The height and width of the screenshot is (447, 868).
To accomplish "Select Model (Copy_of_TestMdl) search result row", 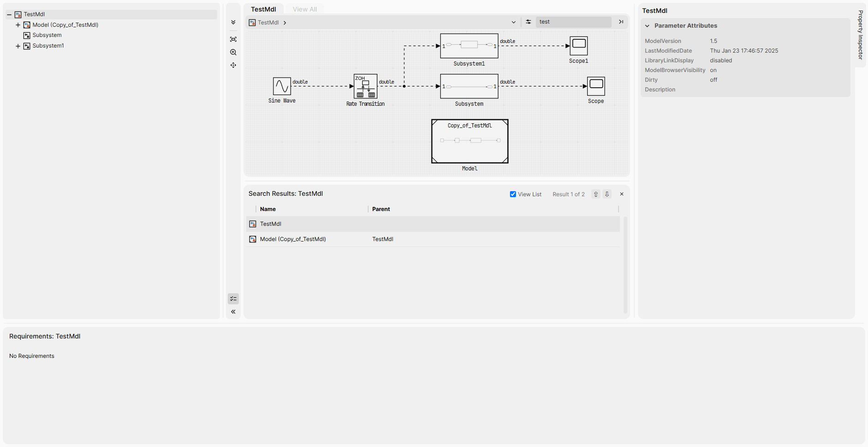I will point(433,239).
